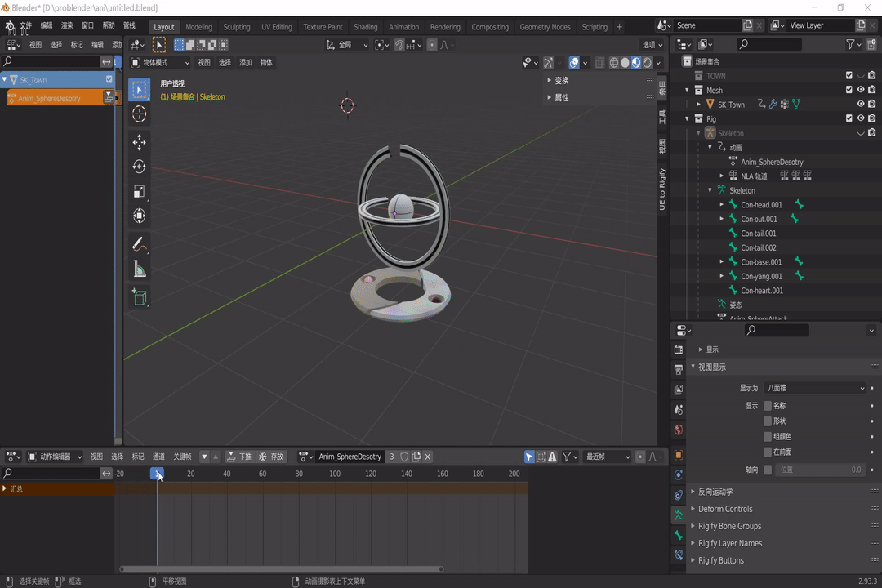Open the Object properties orange square tab

pos(679,455)
